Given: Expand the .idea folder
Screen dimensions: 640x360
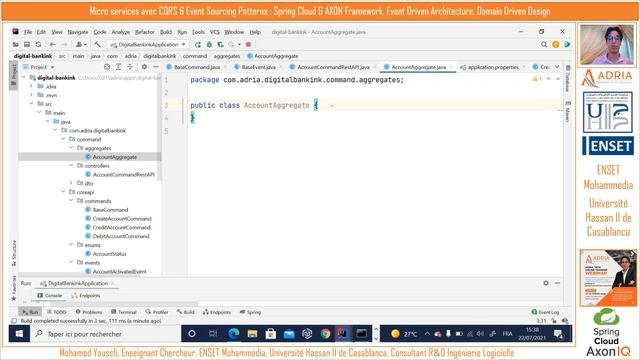Looking at the screenshot, I should tap(31, 86).
